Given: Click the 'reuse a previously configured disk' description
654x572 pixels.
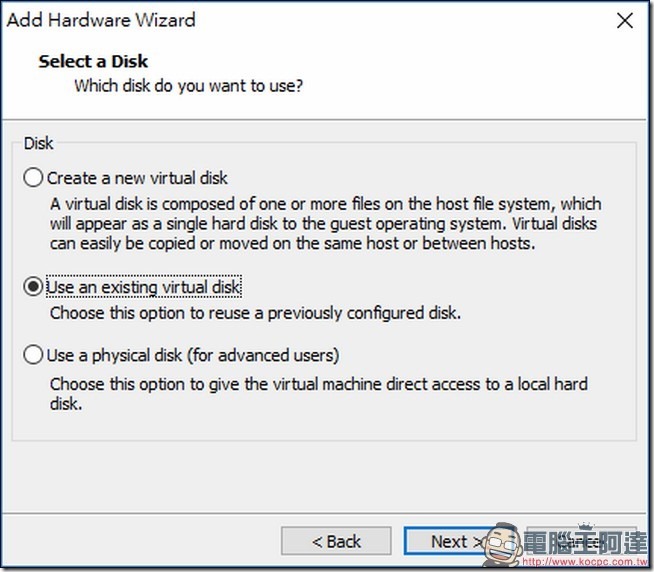Looking at the screenshot, I should click(255, 313).
